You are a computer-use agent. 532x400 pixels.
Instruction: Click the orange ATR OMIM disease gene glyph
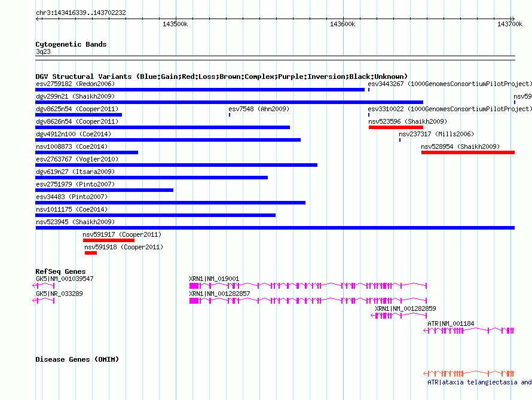tap(469, 374)
